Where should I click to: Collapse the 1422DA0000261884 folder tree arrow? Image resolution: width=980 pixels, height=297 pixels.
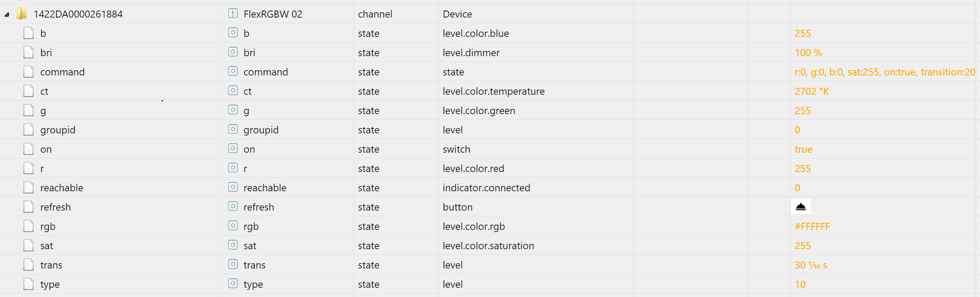coord(7,14)
